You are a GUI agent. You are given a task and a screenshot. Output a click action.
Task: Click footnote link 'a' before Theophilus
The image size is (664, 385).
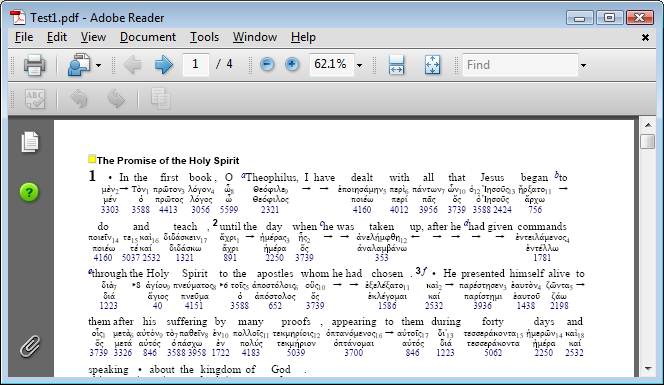tap(243, 175)
